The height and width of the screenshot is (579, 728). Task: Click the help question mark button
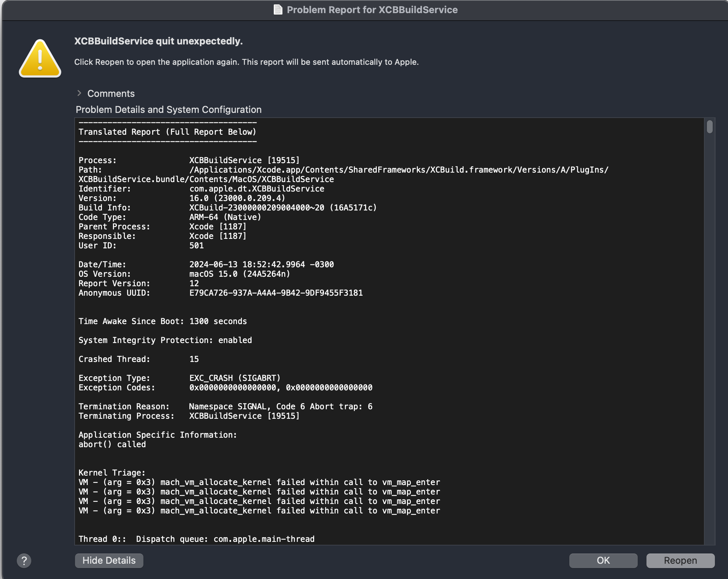pyautogui.click(x=24, y=560)
